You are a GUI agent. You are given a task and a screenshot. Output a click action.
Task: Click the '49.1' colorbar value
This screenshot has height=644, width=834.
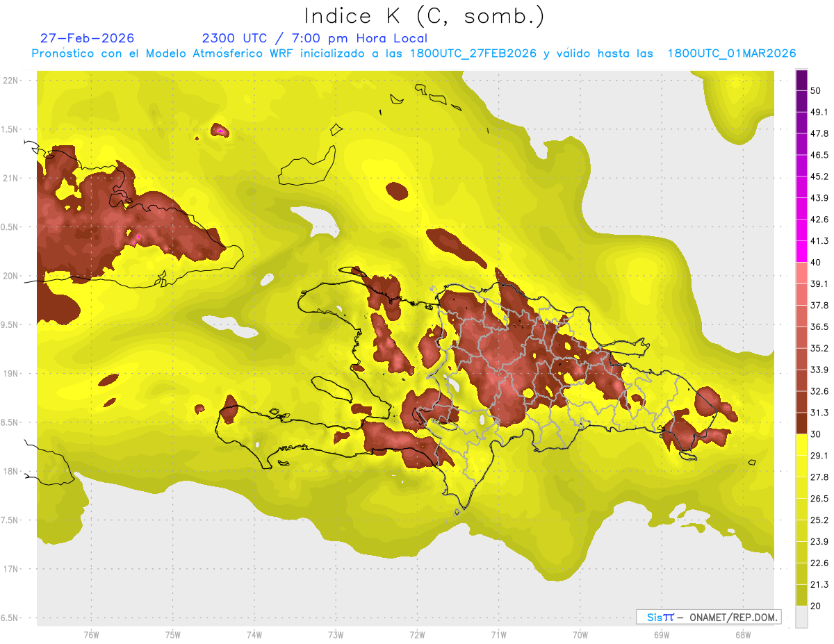(x=819, y=112)
